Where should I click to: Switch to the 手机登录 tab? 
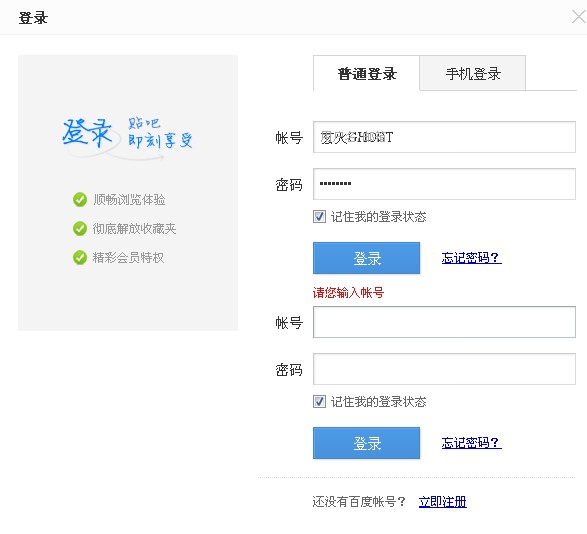[x=473, y=73]
